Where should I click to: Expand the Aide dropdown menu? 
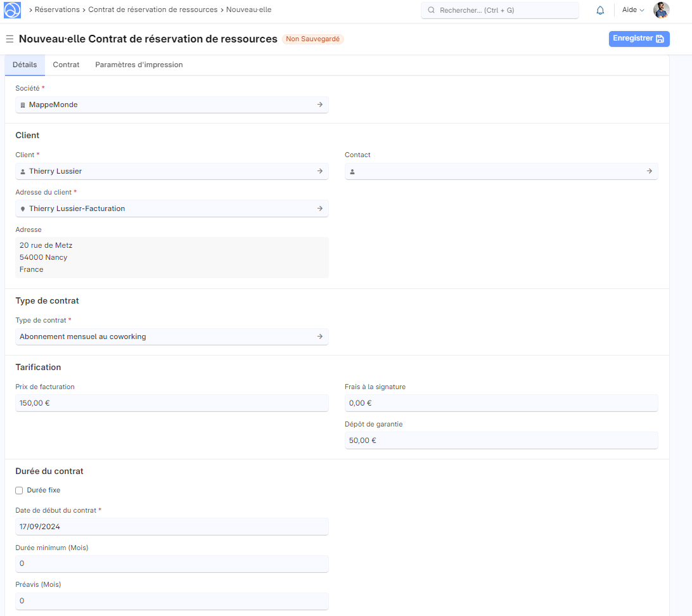coord(632,10)
